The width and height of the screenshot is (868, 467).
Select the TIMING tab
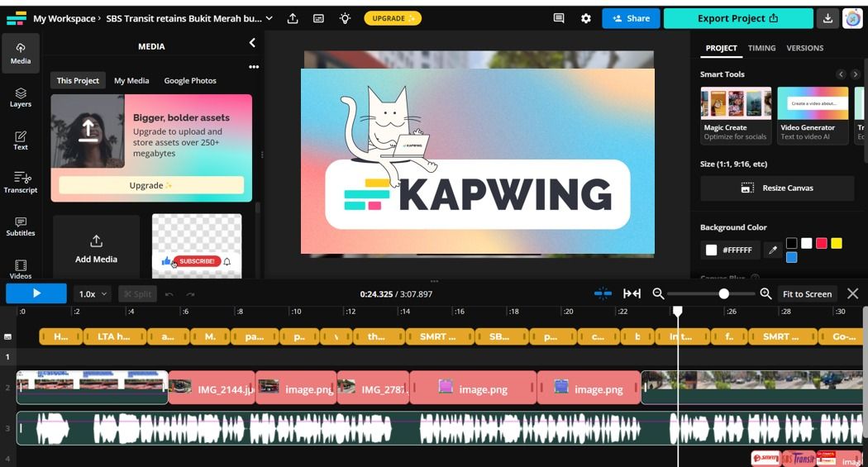pos(761,48)
